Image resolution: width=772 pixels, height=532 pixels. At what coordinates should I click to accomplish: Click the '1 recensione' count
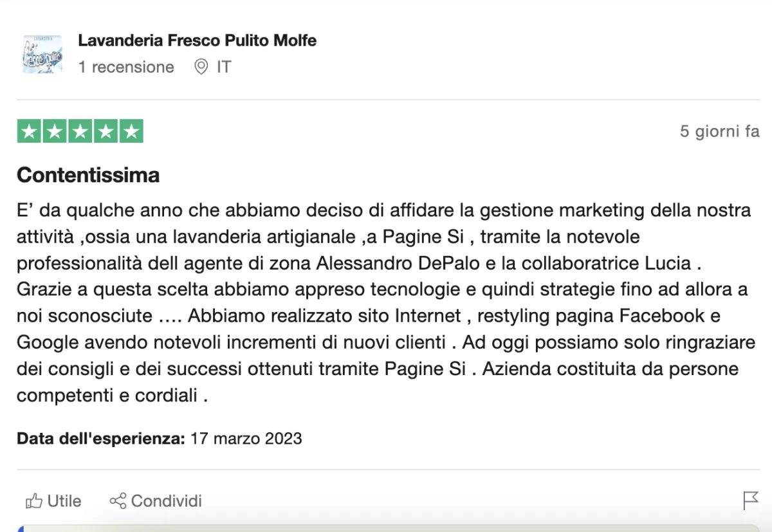click(x=126, y=67)
